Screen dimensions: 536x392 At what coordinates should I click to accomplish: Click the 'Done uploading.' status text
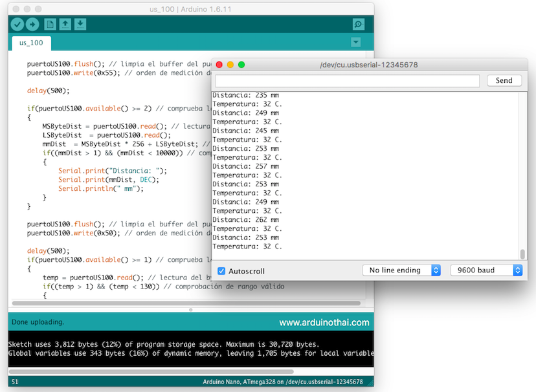38,322
